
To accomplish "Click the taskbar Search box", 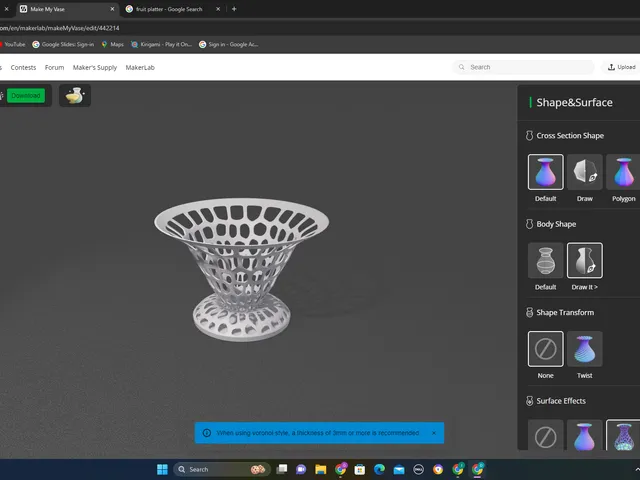I will click(222, 469).
